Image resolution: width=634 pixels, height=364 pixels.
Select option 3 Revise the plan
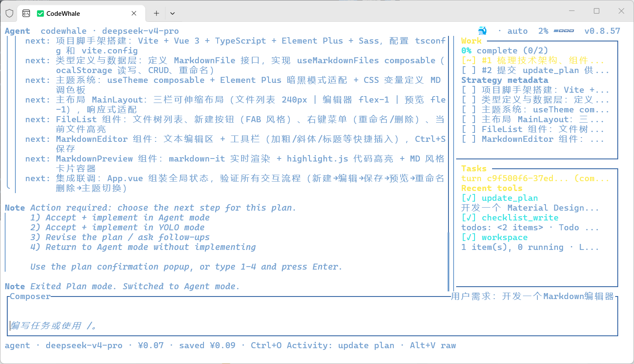(x=120, y=237)
